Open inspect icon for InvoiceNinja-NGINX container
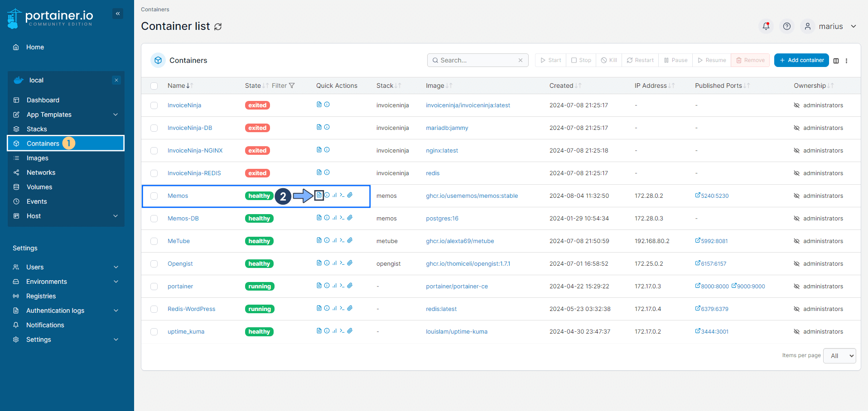Image resolution: width=868 pixels, height=411 pixels. (x=327, y=150)
